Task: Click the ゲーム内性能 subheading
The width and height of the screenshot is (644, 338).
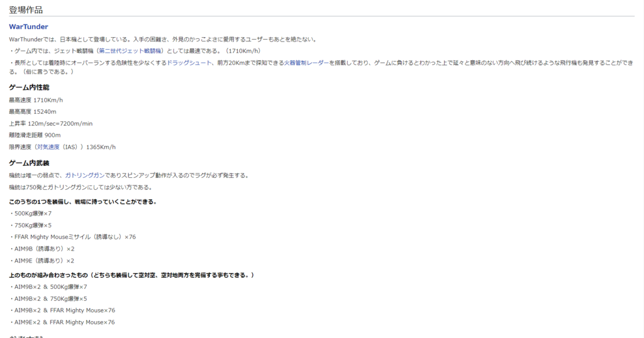Action: coord(29,87)
